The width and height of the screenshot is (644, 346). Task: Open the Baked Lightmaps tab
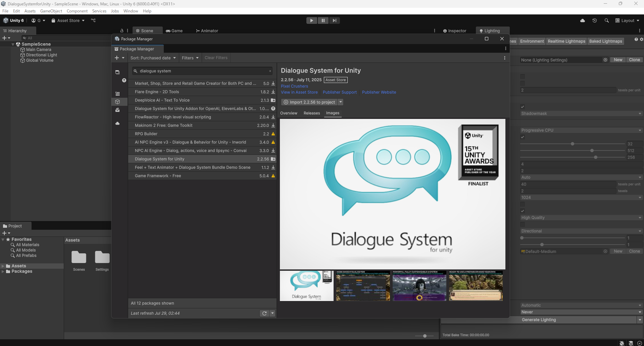pyautogui.click(x=605, y=41)
